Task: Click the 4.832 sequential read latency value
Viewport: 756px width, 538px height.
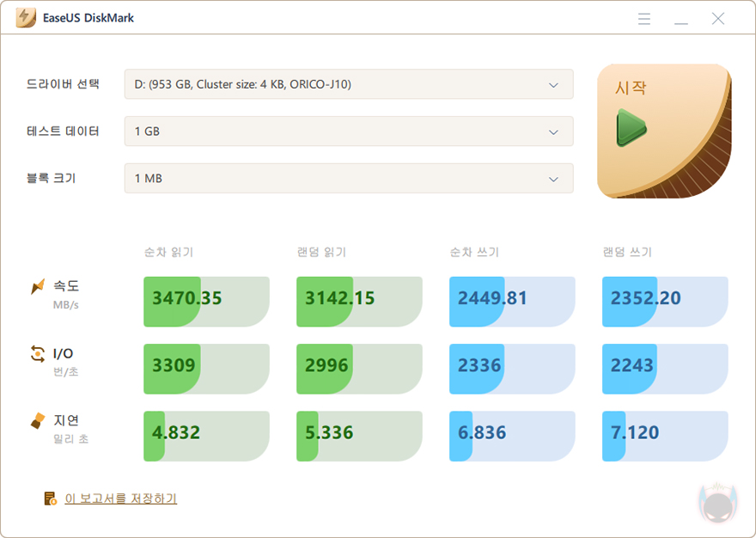Action: point(176,432)
